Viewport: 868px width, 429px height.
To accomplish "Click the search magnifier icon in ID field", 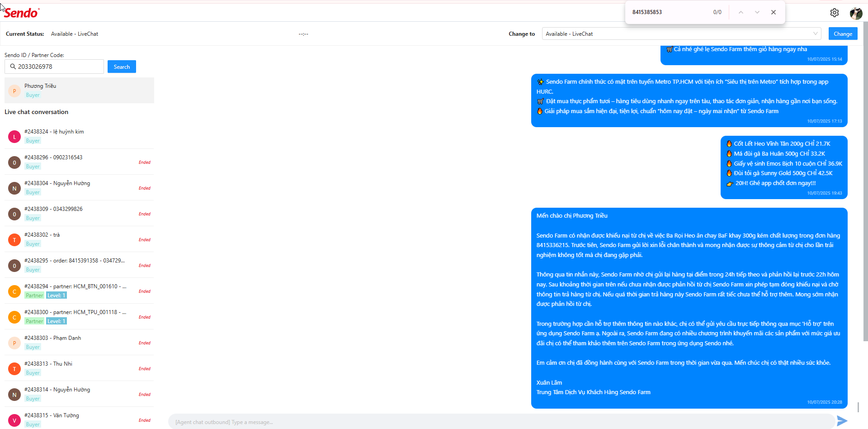I will pyautogui.click(x=13, y=67).
